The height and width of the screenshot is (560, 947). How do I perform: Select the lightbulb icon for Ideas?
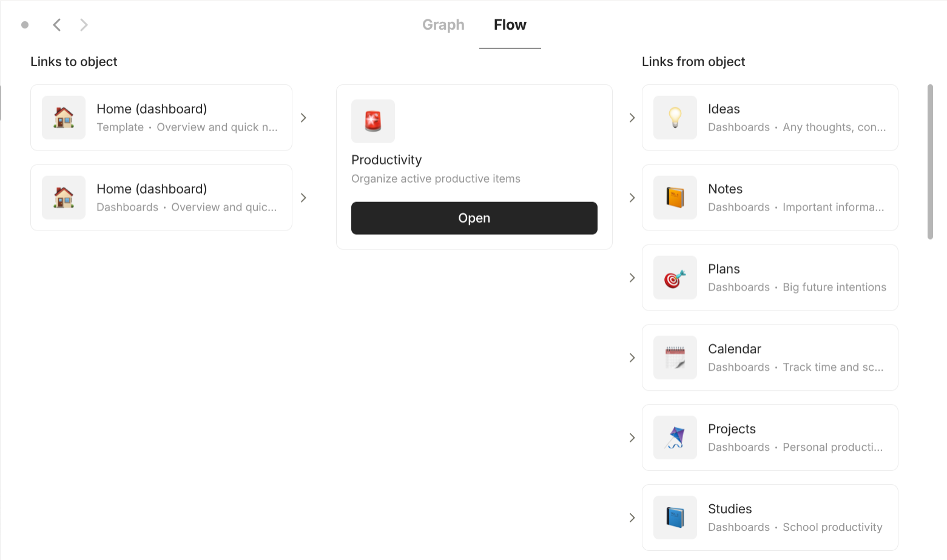[675, 118]
